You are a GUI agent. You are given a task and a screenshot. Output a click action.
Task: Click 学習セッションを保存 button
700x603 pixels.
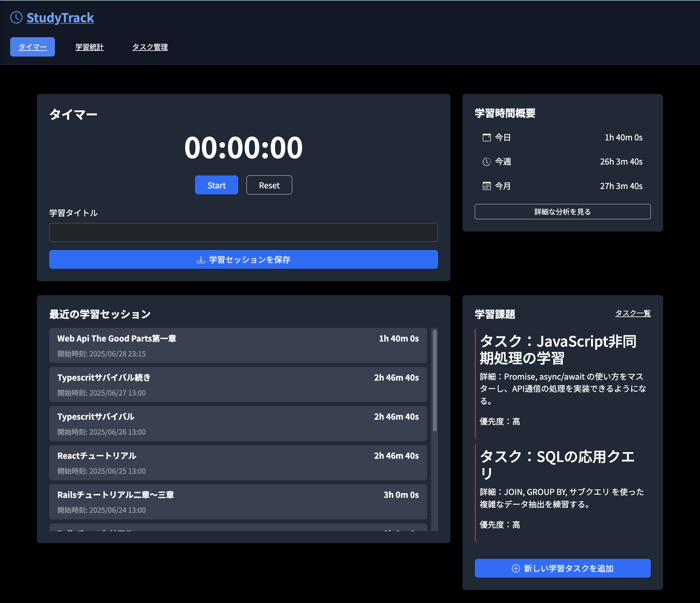(244, 260)
